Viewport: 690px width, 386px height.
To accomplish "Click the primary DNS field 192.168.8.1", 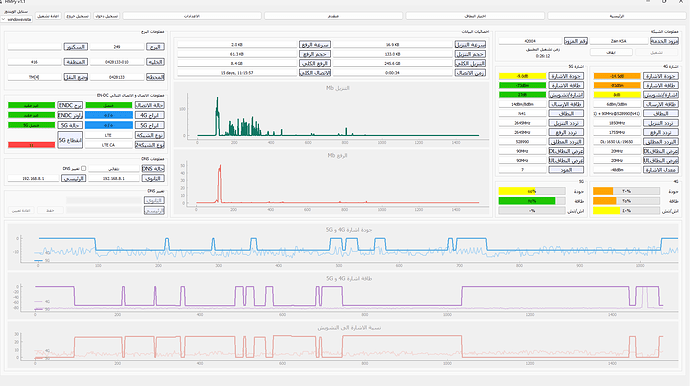I will [x=33, y=178].
